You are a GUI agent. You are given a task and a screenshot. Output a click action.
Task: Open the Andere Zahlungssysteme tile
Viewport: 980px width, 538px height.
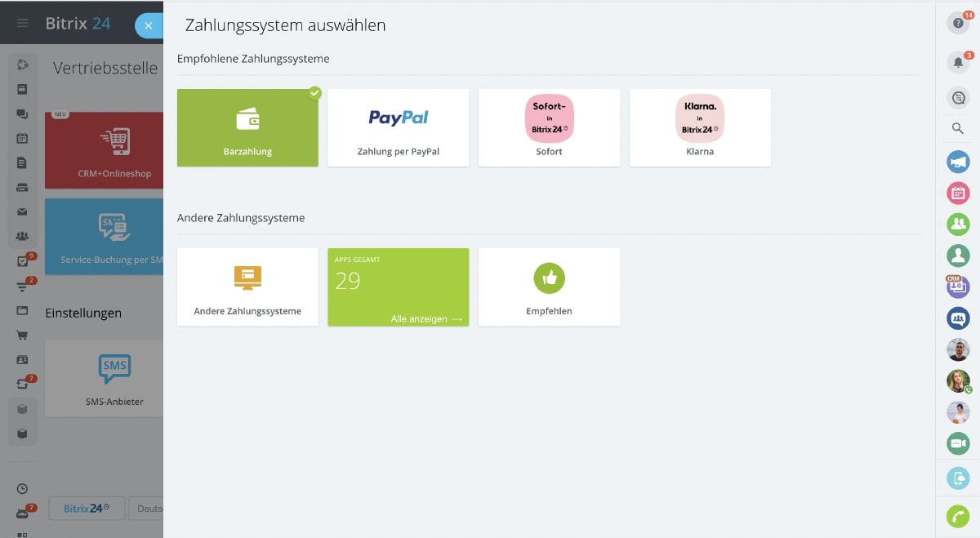pos(247,287)
